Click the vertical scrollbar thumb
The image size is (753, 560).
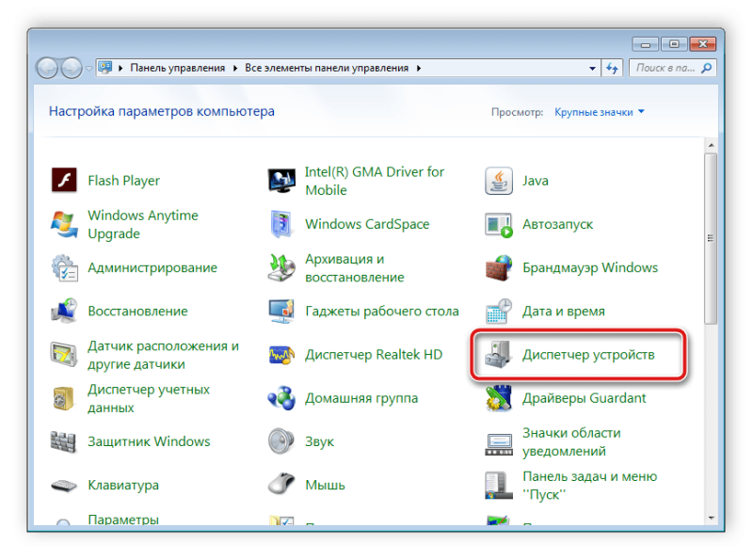coord(711,239)
